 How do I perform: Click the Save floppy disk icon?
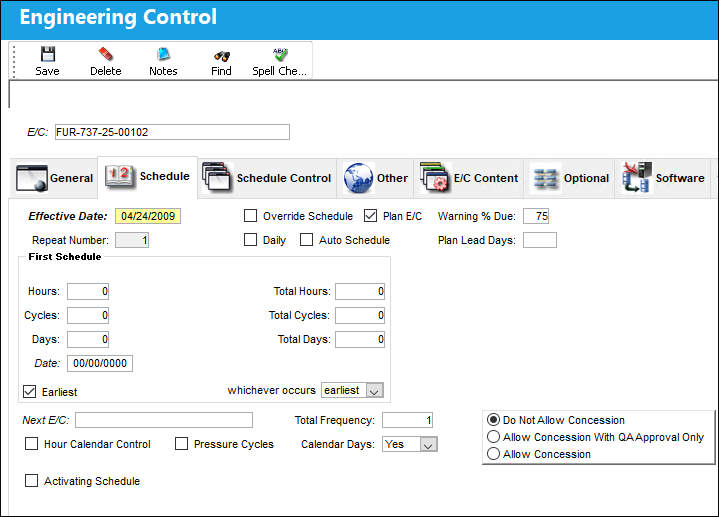tap(48, 54)
